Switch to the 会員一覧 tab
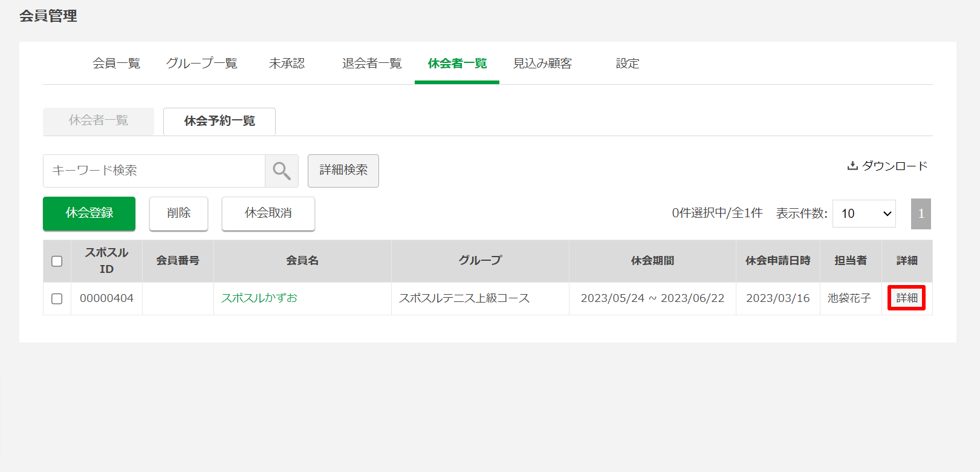The width and height of the screenshot is (980, 472). pos(116,63)
